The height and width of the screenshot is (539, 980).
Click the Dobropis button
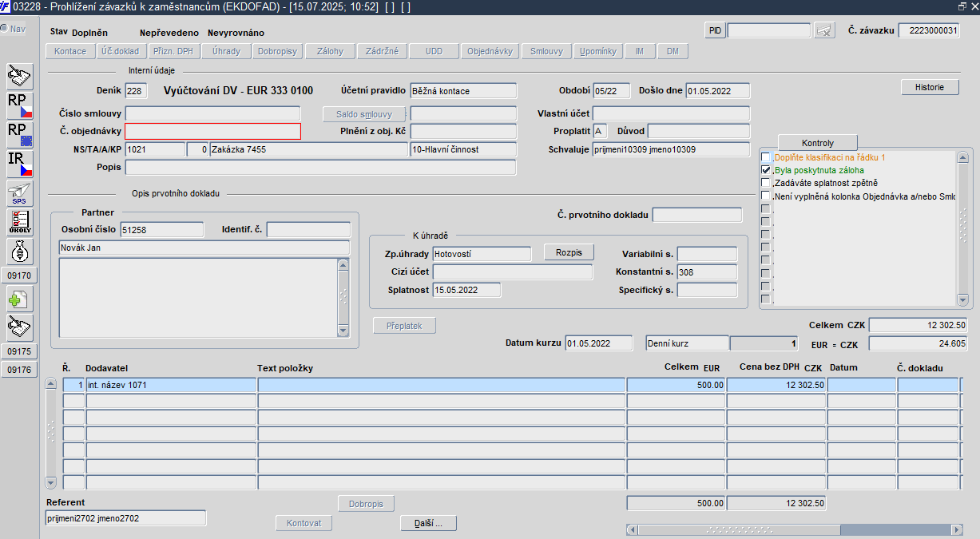pyautogui.click(x=366, y=504)
